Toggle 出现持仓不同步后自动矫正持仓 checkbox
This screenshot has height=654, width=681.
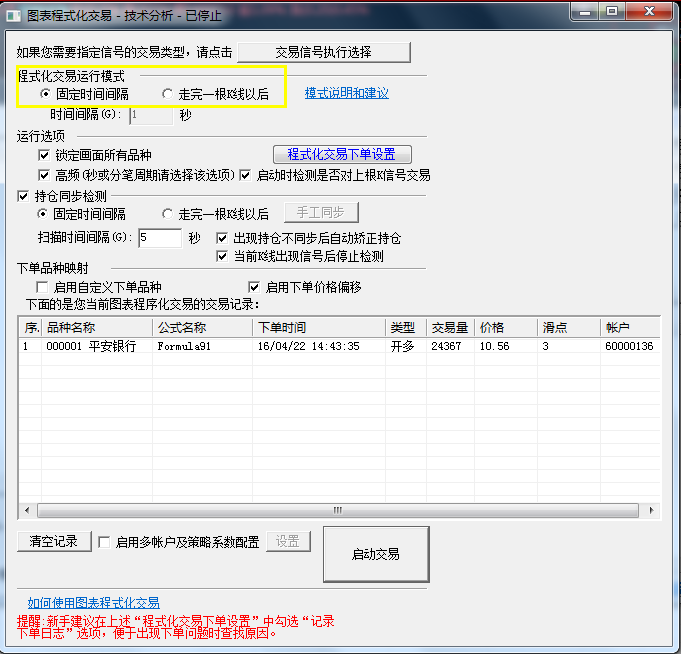tap(223, 238)
